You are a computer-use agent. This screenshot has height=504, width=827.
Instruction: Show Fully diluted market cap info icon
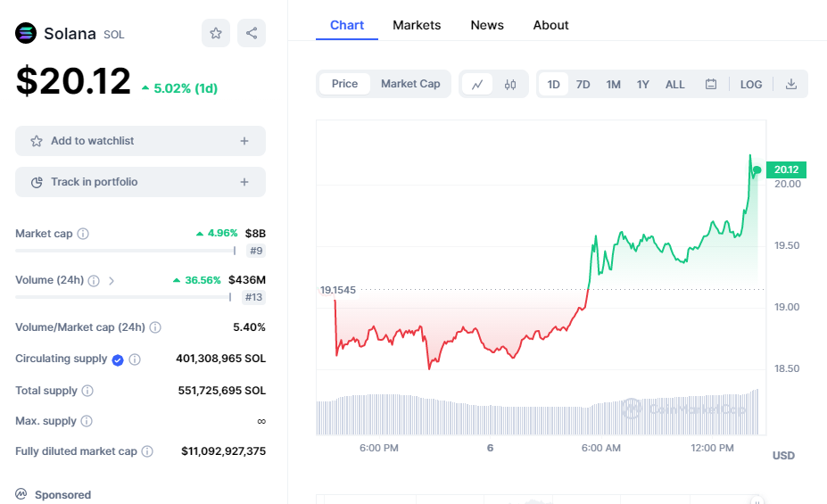tap(147, 451)
